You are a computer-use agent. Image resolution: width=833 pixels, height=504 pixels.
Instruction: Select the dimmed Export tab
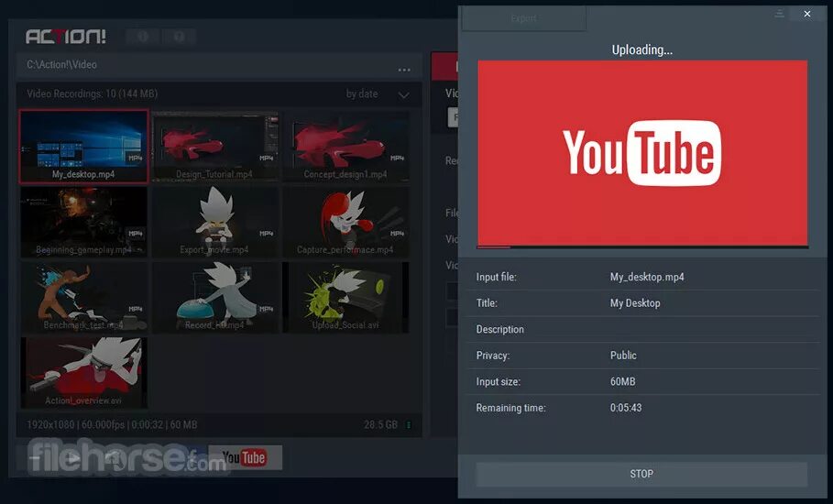point(524,18)
